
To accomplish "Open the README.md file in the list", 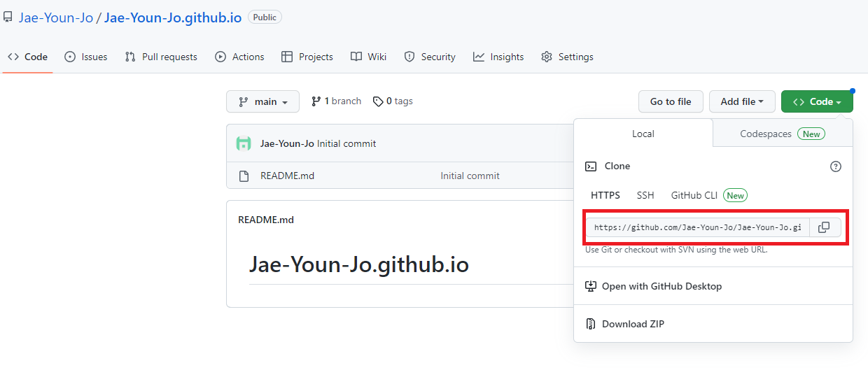I will (x=287, y=176).
